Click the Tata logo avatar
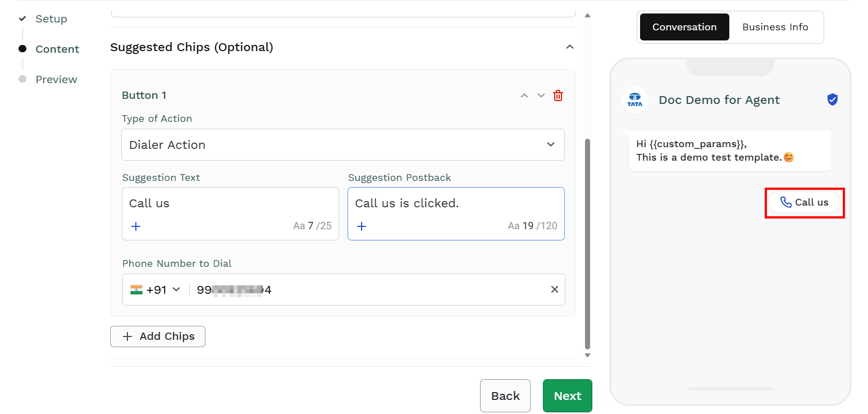The width and height of the screenshot is (868, 414). pos(635,99)
